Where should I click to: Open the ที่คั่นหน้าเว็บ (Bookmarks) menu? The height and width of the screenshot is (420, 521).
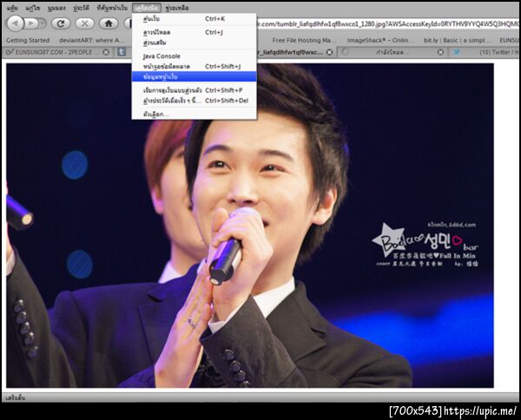(112, 8)
